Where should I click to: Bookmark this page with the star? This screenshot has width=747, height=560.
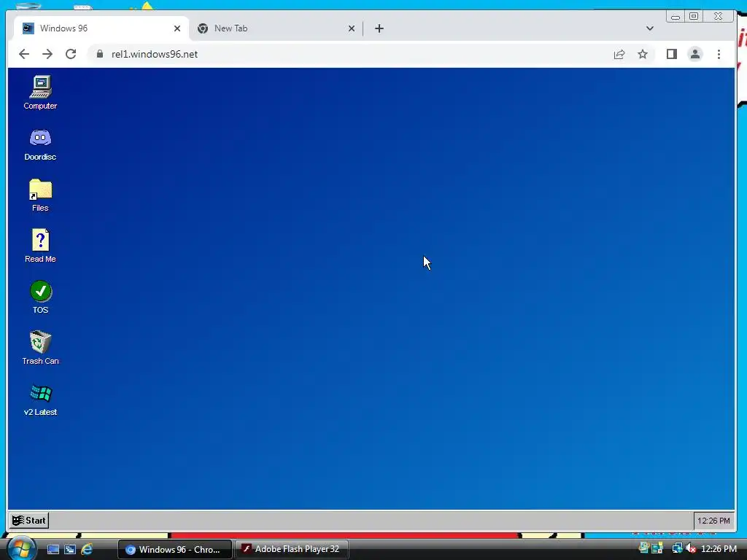pos(643,54)
